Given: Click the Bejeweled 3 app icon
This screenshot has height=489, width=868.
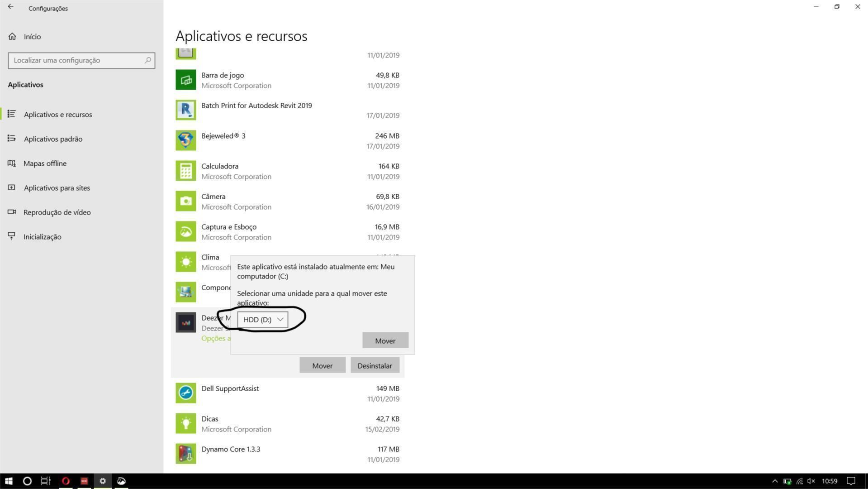Looking at the screenshot, I should pos(186,140).
